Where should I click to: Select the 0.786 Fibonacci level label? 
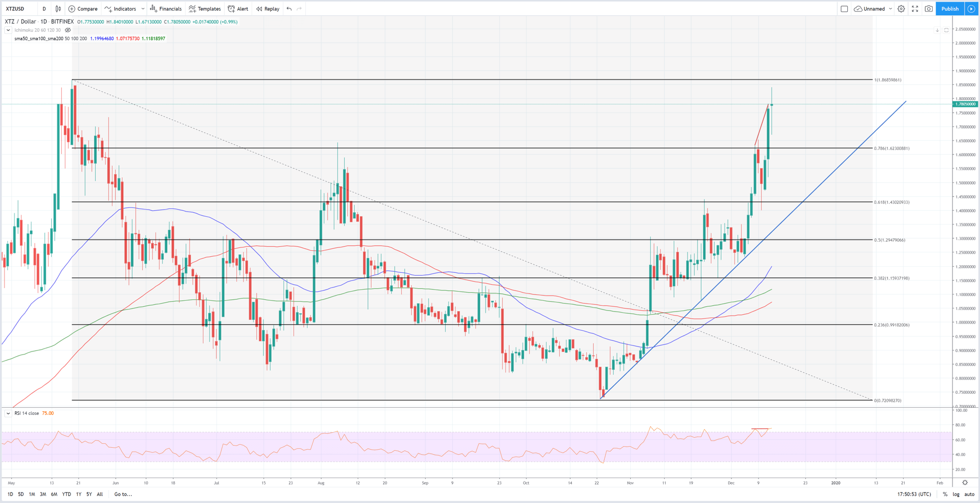892,148
